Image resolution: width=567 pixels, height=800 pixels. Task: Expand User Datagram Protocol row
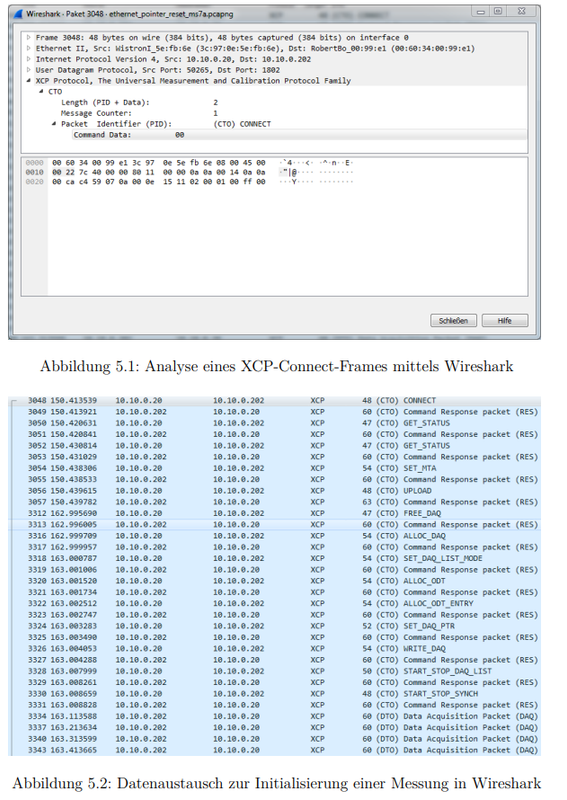(29, 69)
